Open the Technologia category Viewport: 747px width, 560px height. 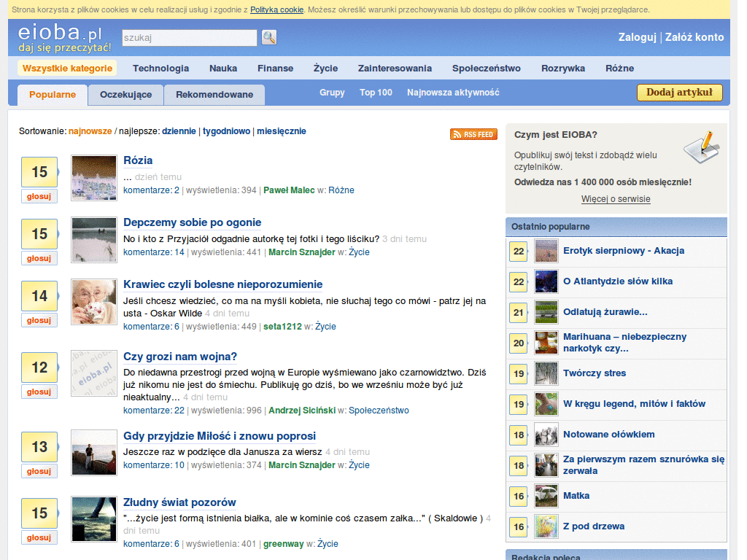pos(160,68)
